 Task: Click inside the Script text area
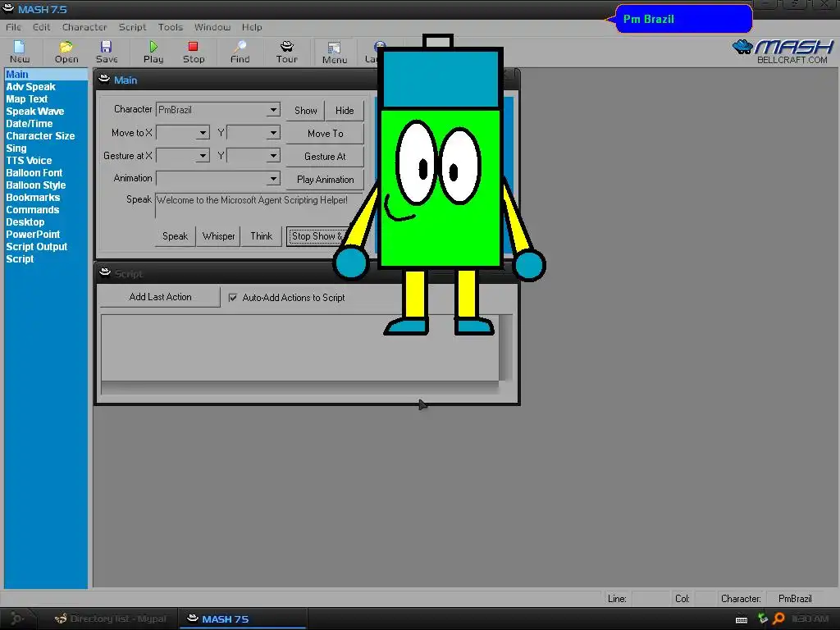click(x=300, y=347)
